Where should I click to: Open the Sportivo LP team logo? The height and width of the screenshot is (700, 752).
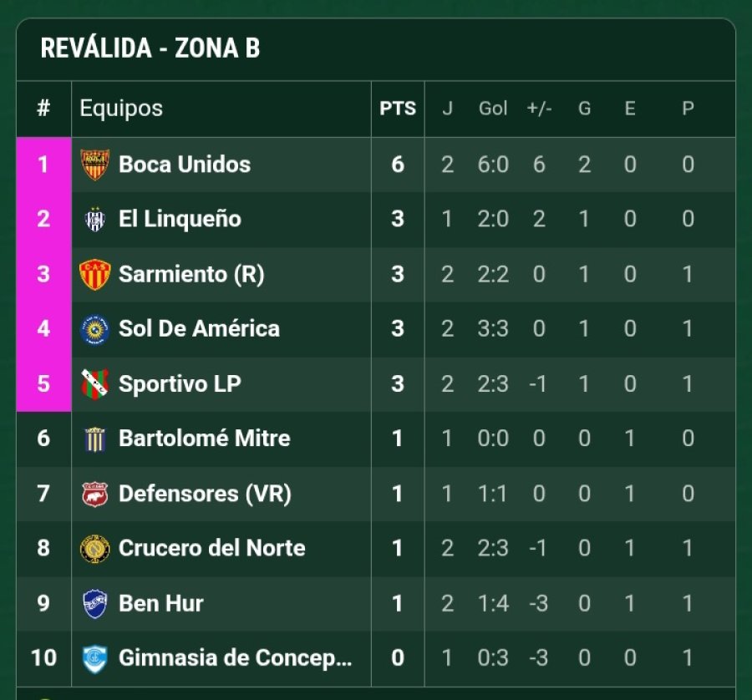click(94, 384)
